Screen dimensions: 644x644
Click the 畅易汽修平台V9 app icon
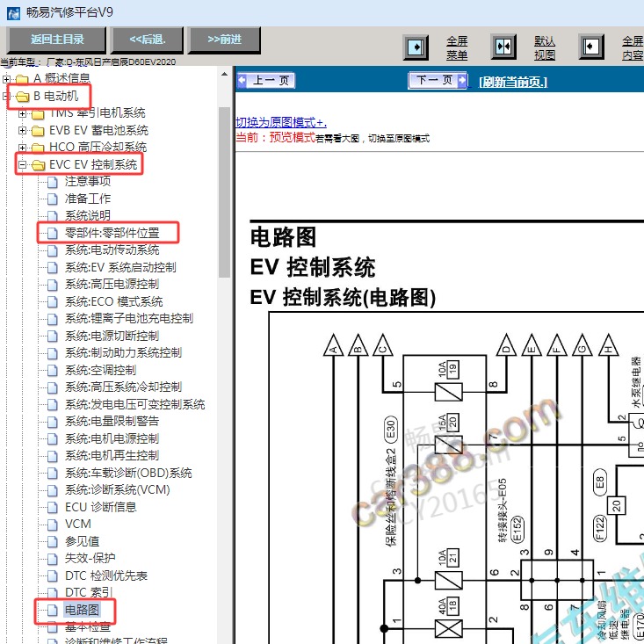pos(13,13)
